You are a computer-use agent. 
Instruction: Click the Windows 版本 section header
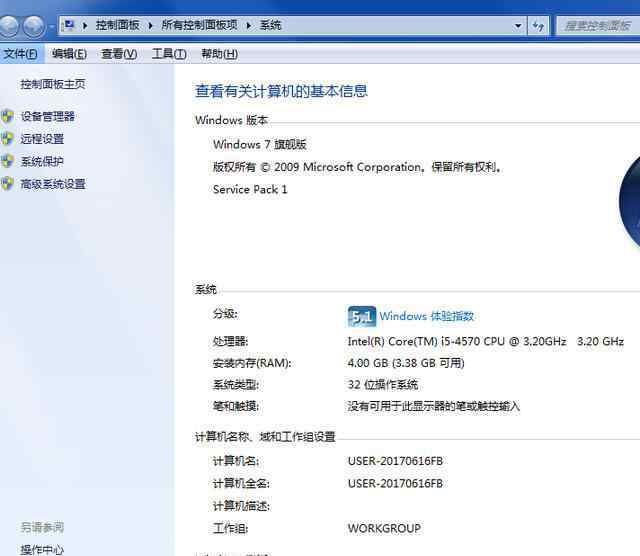tap(231, 120)
